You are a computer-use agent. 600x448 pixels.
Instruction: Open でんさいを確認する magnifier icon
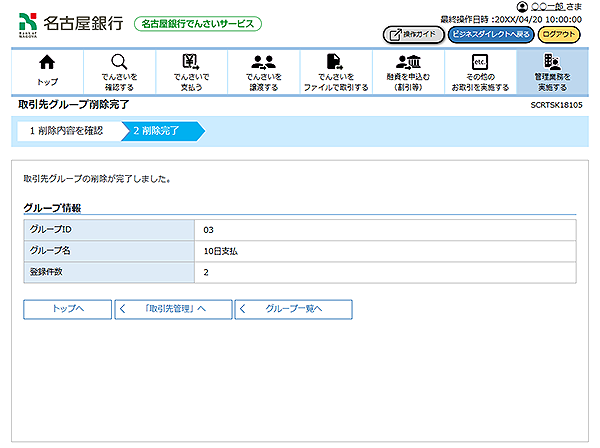118,63
